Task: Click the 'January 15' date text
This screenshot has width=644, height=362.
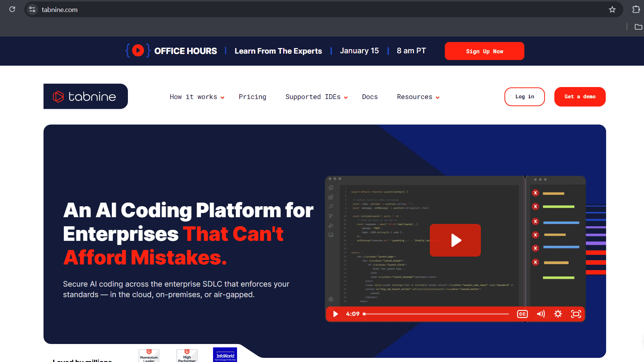Action: pyautogui.click(x=359, y=51)
